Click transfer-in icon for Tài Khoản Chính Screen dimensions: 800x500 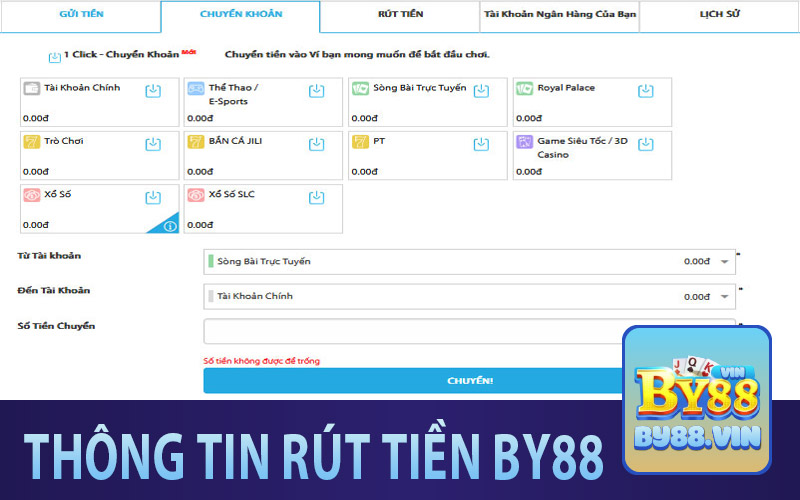point(153,91)
